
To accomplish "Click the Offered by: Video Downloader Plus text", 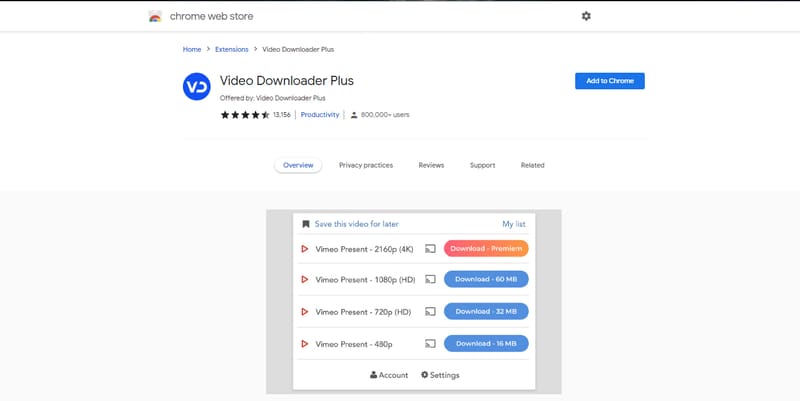I will [x=272, y=98].
